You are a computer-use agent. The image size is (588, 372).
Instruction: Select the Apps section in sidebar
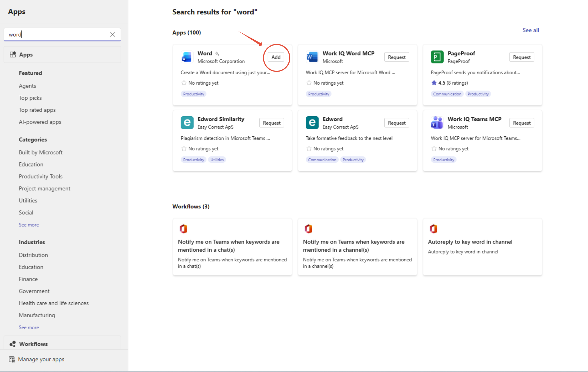(x=26, y=54)
